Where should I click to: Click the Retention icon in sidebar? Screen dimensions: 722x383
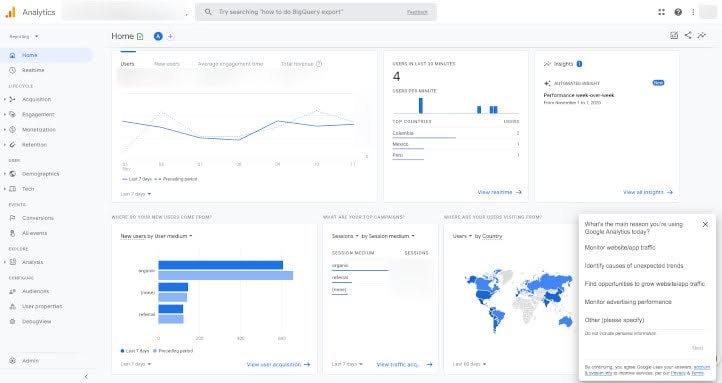12,145
